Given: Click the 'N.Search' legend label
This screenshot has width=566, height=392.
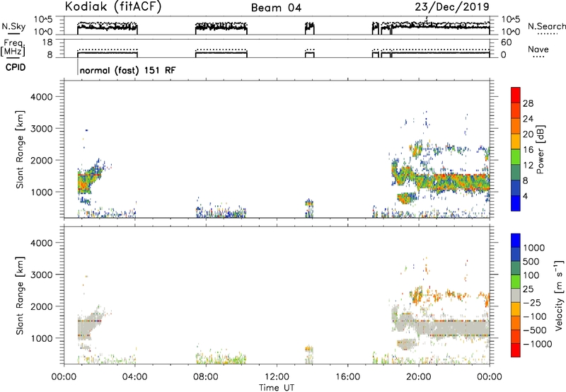Looking at the screenshot, I should [546, 26].
